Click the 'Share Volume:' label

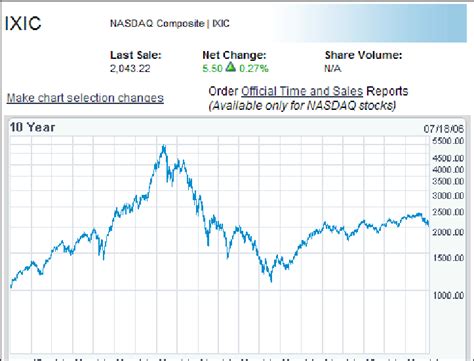tap(364, 55)
